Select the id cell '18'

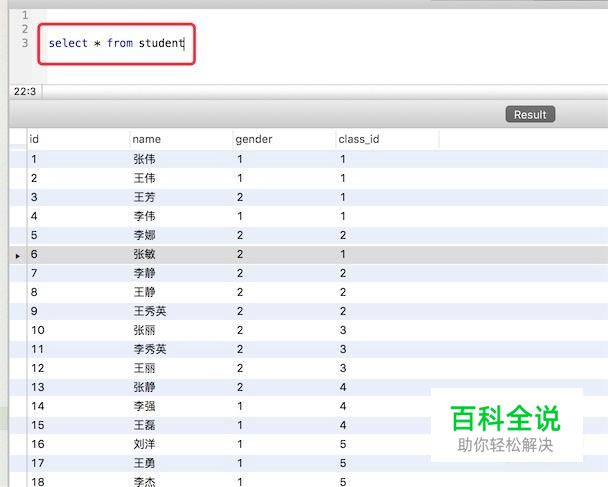(38, 482)
